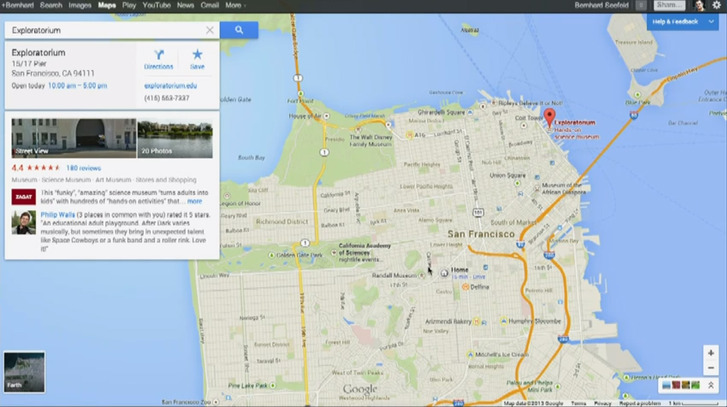Get Directions to Exploratorium
This screenshot has height=407, width=727.
point(158,58)
